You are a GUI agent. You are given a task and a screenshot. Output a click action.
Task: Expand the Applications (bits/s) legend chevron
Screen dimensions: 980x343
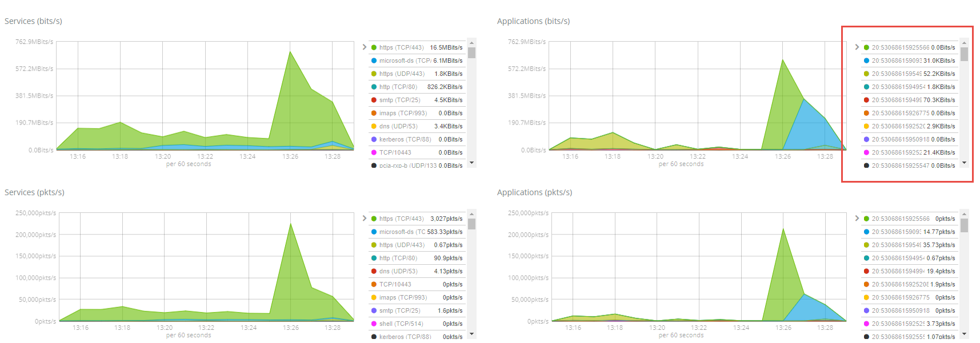[x=857, y=47]
